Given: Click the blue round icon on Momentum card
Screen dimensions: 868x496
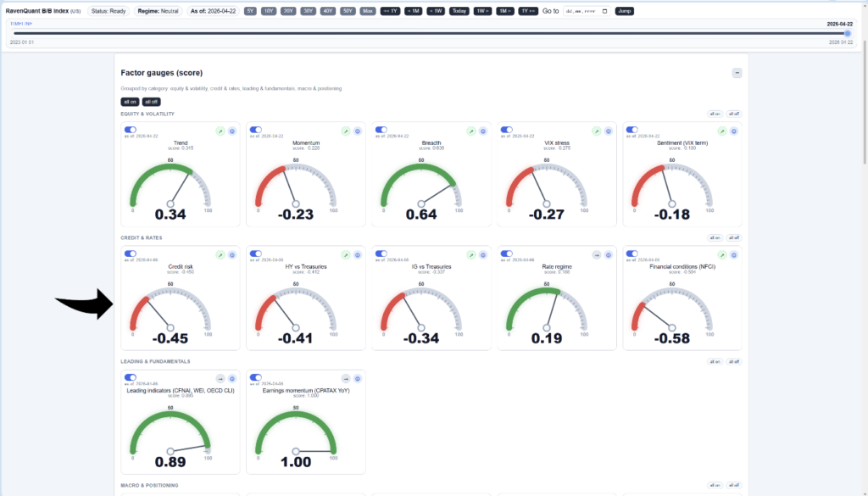Looking at the screenshot, I should 358,131.
